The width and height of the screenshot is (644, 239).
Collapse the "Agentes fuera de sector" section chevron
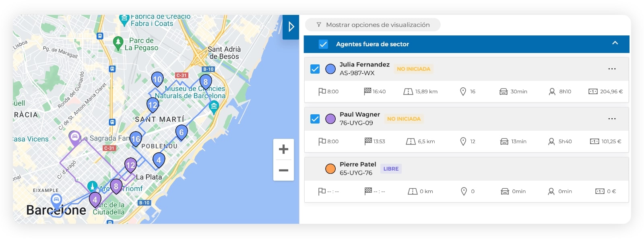point(615,43)
